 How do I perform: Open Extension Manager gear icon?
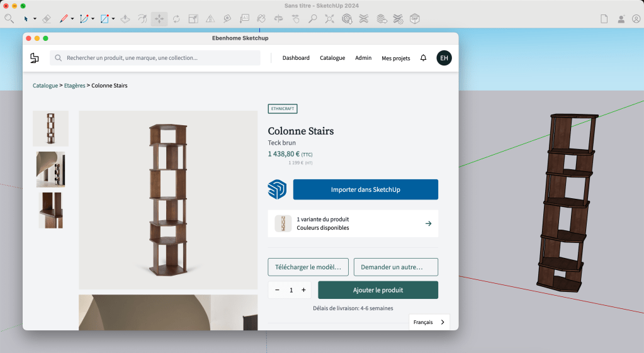click(x=398, y=19)
